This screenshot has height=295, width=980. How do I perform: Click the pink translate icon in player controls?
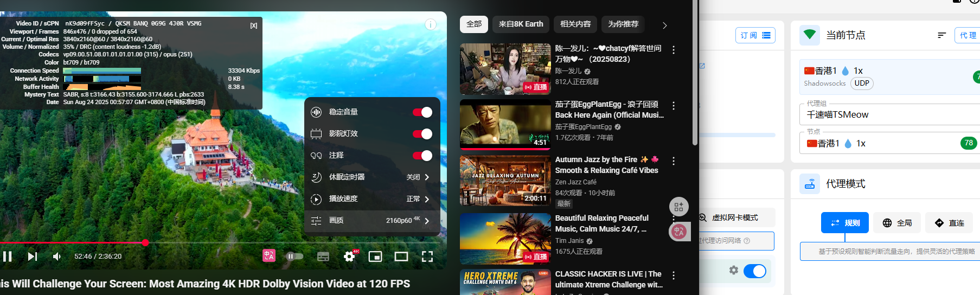point(269,255)
